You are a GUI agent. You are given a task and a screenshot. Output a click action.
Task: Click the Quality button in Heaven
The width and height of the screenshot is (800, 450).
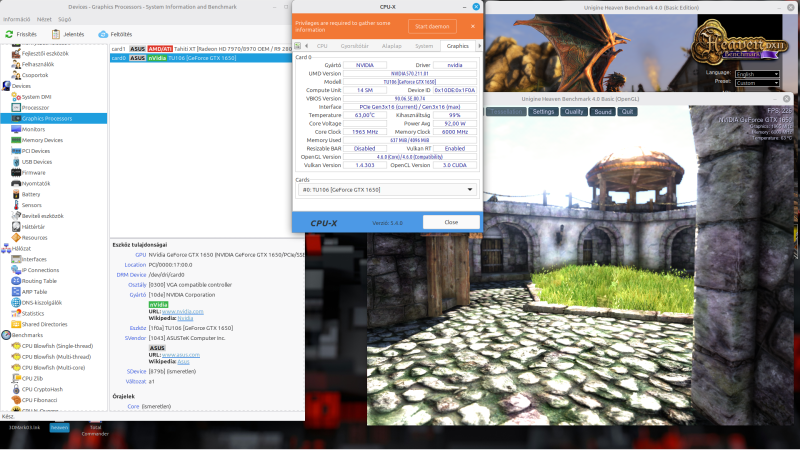(x=574, y=112)
